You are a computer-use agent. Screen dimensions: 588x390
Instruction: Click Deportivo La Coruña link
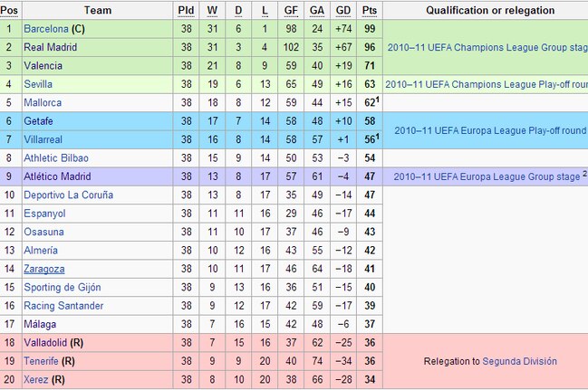(x=68, y=195)
